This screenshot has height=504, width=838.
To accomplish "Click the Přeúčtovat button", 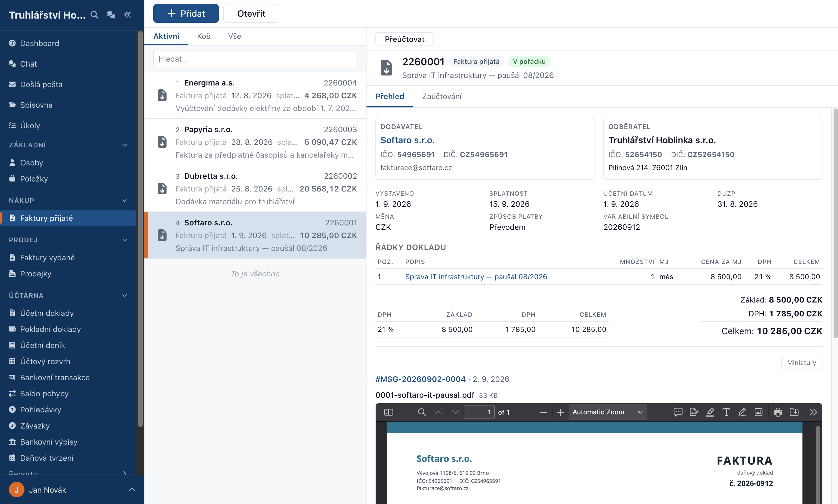I will pyautogui.click(x=404, y=39).
